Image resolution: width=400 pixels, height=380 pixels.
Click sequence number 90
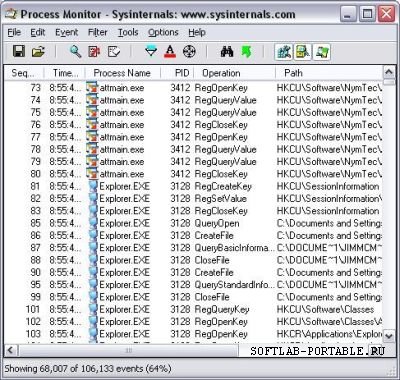(36, 273)
